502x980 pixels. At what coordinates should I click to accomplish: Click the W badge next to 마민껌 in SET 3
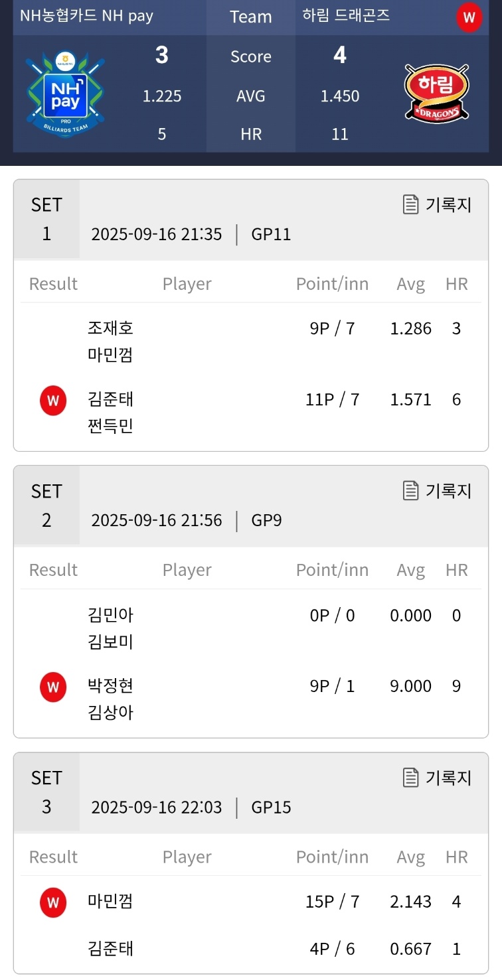coord(53,902)
